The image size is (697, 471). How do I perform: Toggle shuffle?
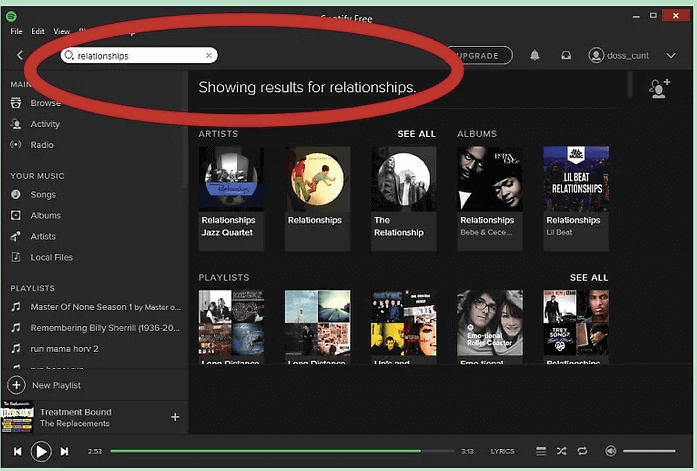click(x=561, y=451)
